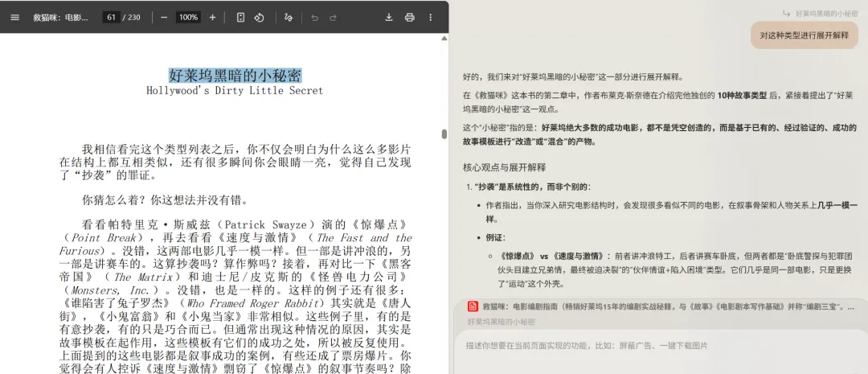Open the PDF more actions menu
Viewport: 868px width, 374px height.
[x=431, y=17]
